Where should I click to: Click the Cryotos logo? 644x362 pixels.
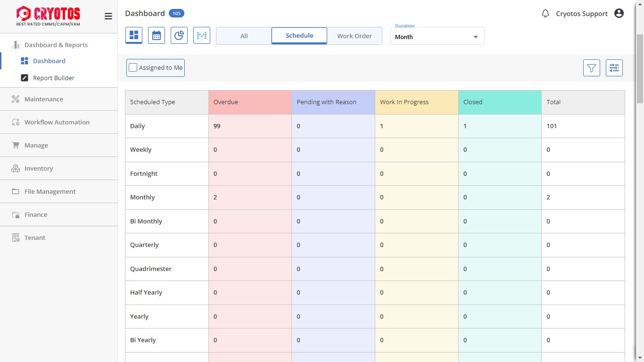pos(48,16)
